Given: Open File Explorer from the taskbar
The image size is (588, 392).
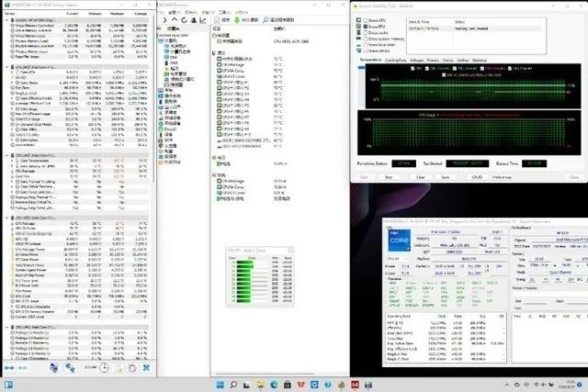Looking at the screenshot, I should click(260, 385).
